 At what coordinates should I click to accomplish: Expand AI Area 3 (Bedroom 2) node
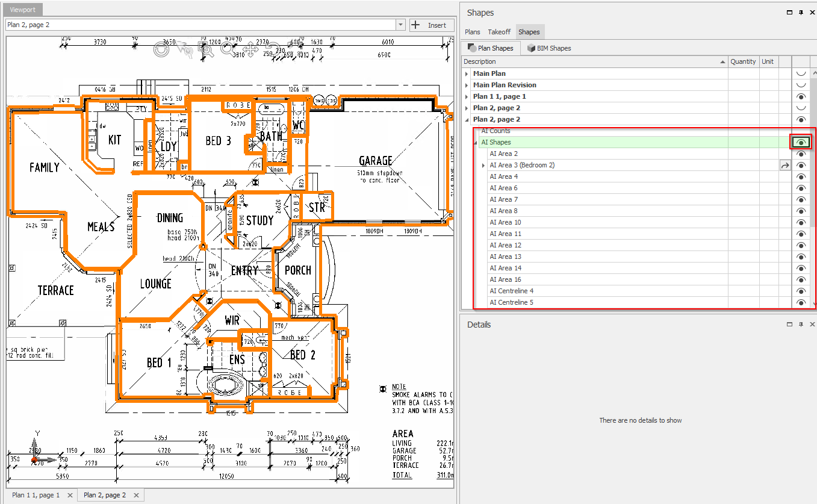tap(483, 165)
